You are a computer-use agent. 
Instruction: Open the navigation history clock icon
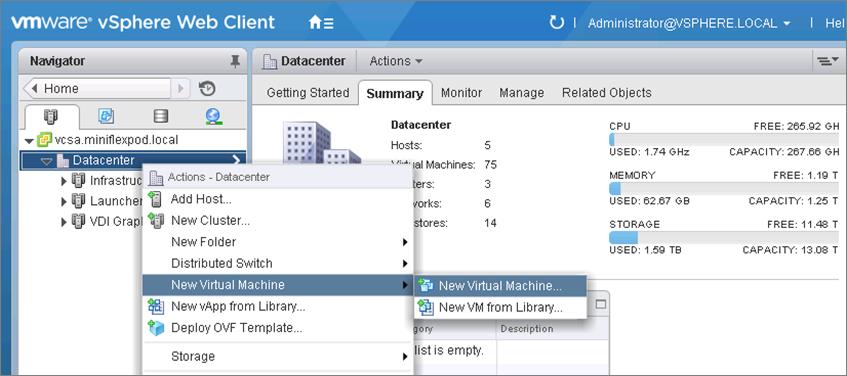click(207, 89)
